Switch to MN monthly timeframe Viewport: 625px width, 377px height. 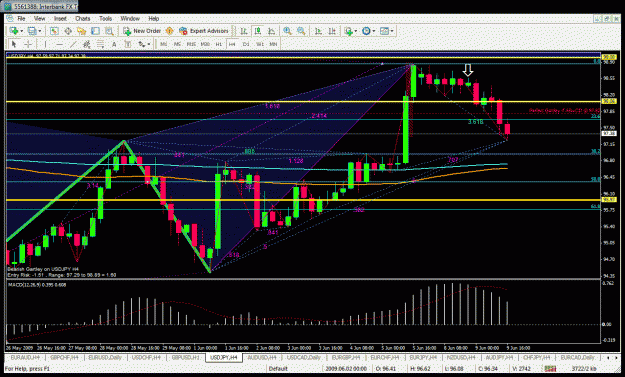[x=273, y=44]
